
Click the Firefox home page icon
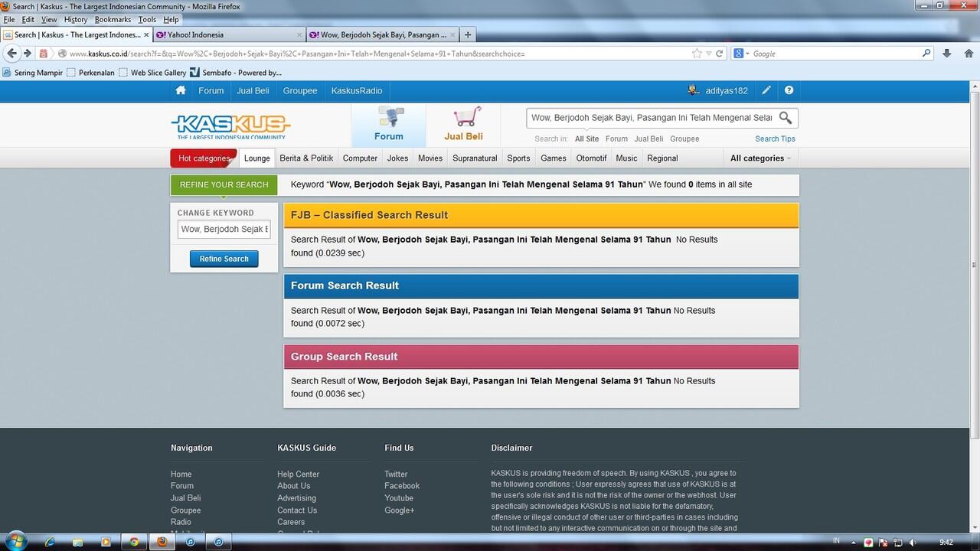pyautogui.click(x=969, y=54)
